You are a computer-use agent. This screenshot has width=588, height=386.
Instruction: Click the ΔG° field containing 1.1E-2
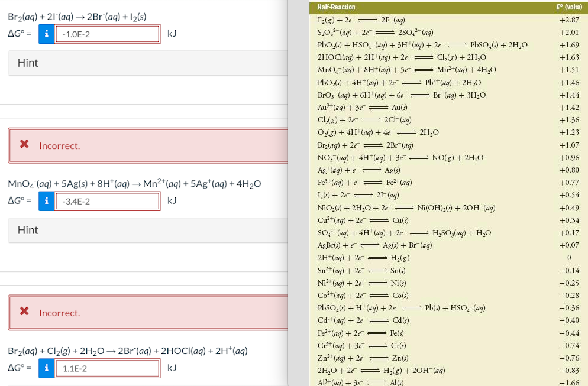[108, 368]
